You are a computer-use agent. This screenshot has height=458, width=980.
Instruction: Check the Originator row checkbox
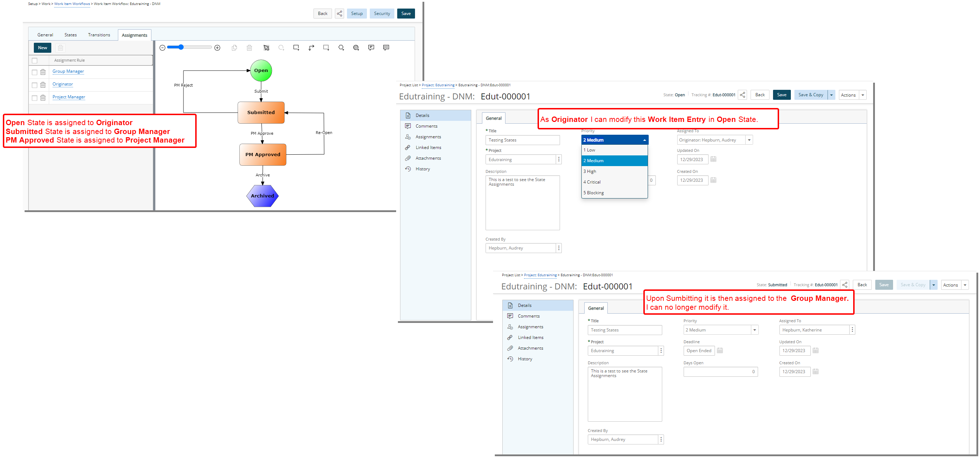point(35,85)
